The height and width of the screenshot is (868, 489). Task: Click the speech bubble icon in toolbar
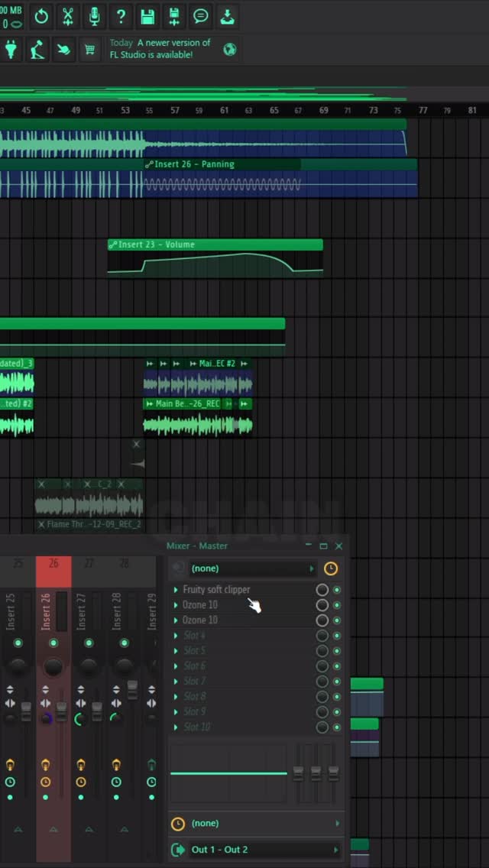click(200, 16)
